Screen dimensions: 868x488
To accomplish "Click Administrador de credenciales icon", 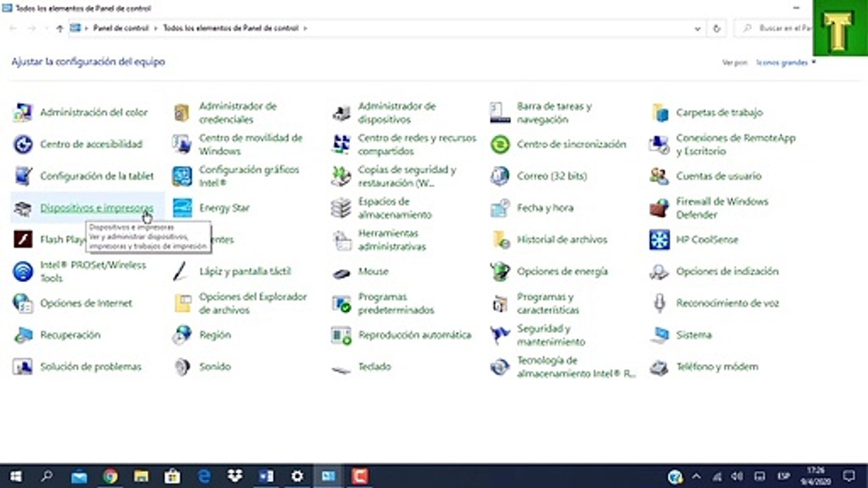I will [182, 113].
